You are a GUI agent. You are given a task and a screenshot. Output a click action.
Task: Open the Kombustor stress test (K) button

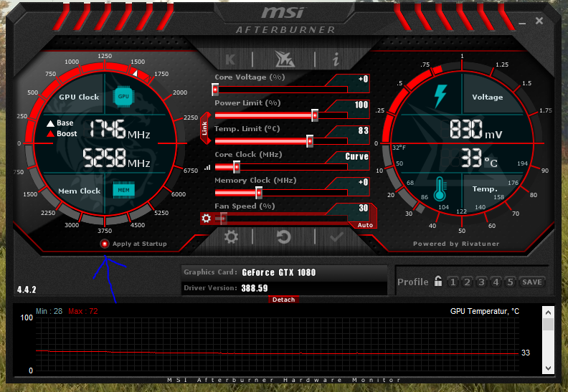coord(230,59)
